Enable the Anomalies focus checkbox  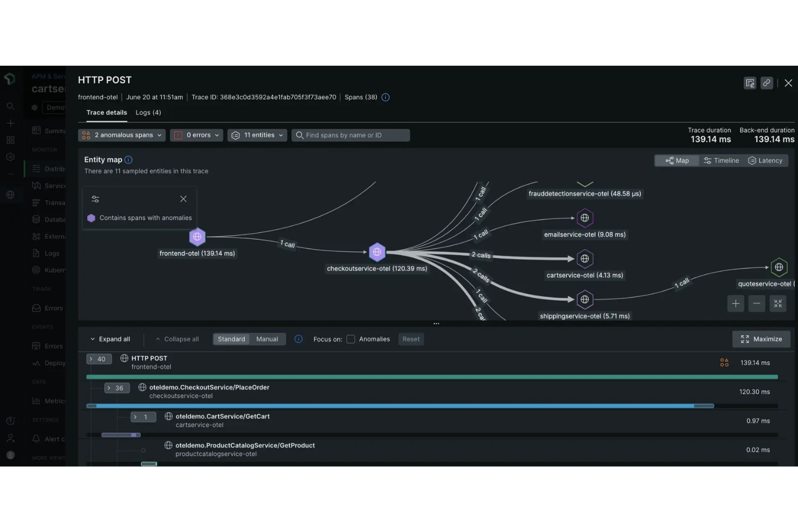click(x=350, y=339)
